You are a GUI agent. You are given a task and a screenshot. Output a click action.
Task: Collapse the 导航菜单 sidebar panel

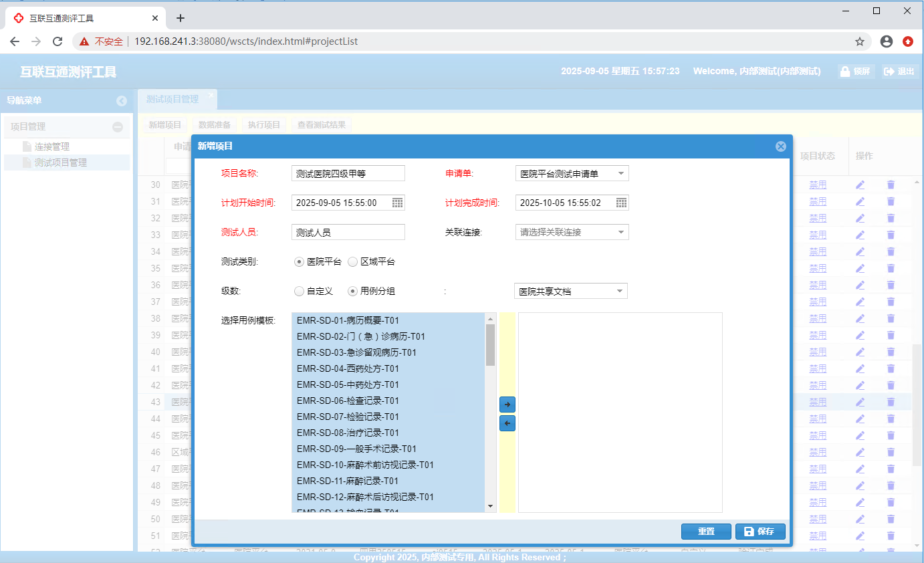[121, 101]
